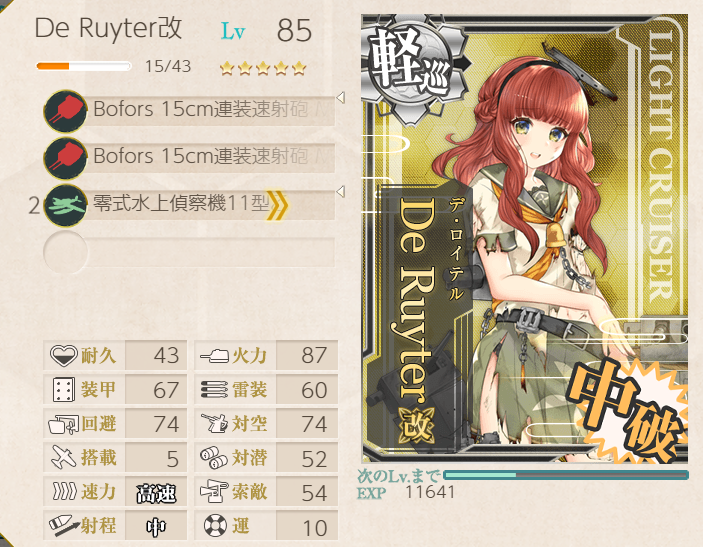Click the first Bofors gun equipment icon
Screen dimensions: 703x547
tap(65, 111)
